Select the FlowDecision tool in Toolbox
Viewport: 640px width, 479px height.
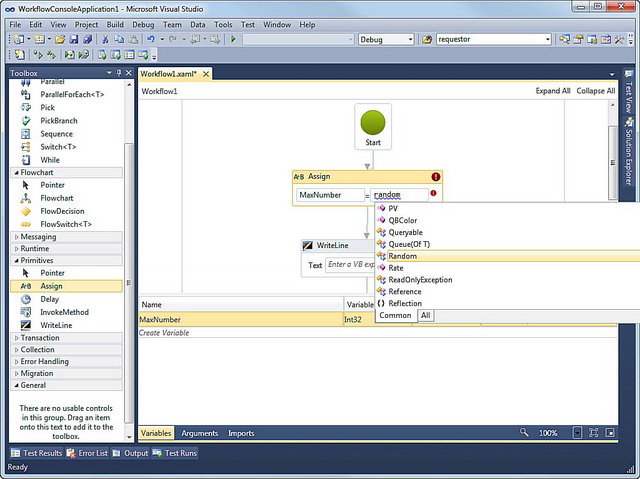[x=67, y=211]
